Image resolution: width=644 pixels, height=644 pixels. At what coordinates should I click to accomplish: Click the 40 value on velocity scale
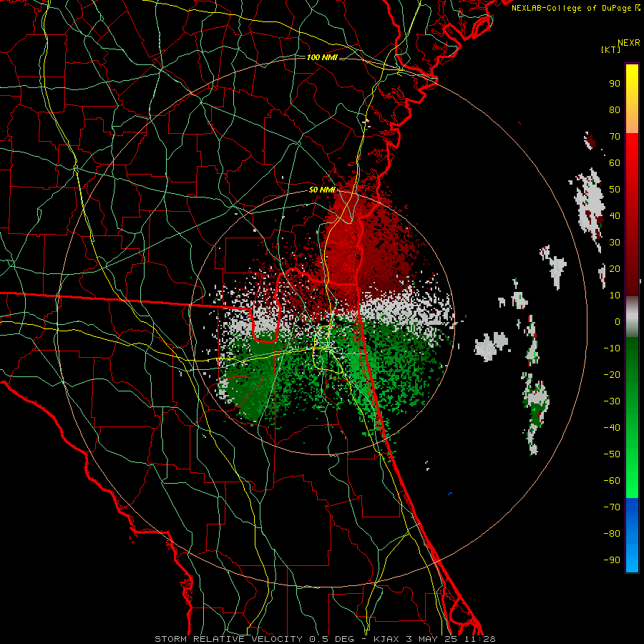pyautogui.click(x=615, y=215)
